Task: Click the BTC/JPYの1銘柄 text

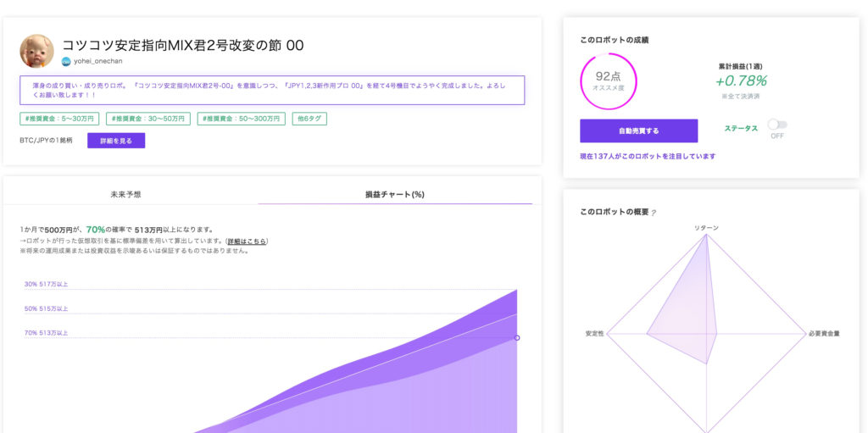Action: (46, 141)
